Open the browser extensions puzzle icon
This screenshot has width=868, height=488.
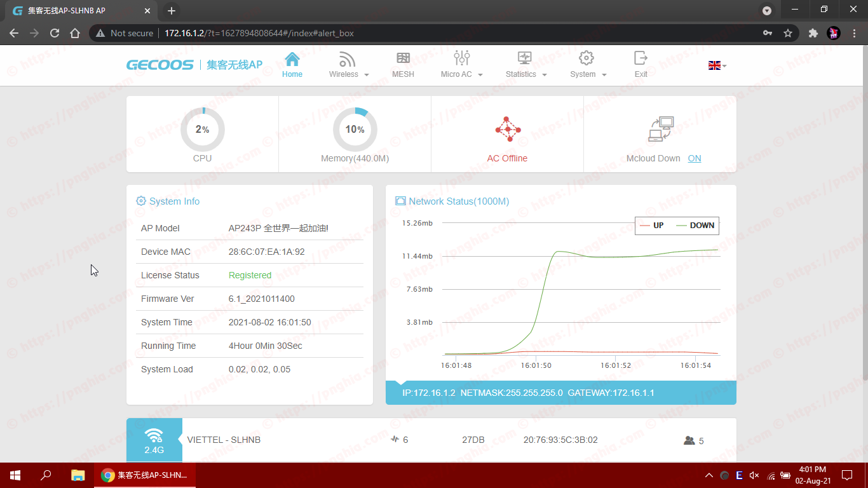(x=813, y=33)
